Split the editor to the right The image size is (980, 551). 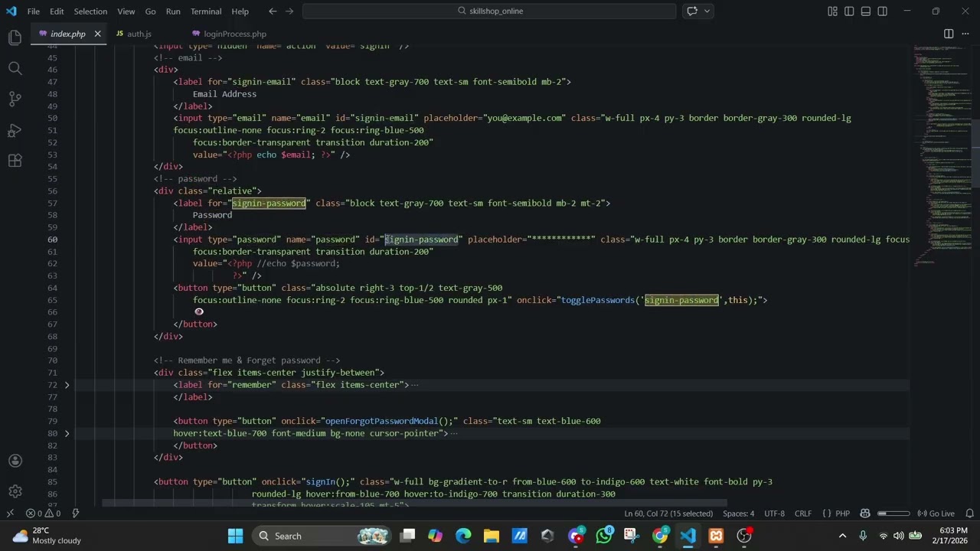click(949, 34)
